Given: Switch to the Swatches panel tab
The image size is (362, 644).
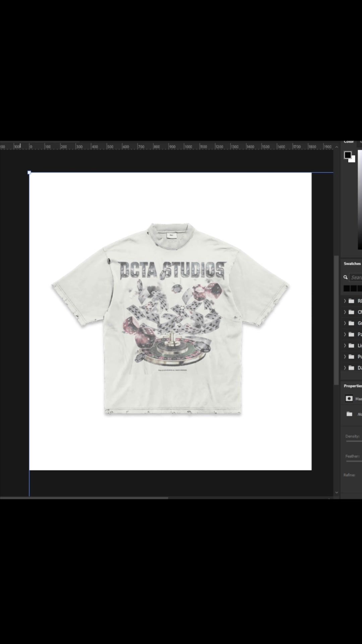Looking at the screenshot, I should click(352, 264).
